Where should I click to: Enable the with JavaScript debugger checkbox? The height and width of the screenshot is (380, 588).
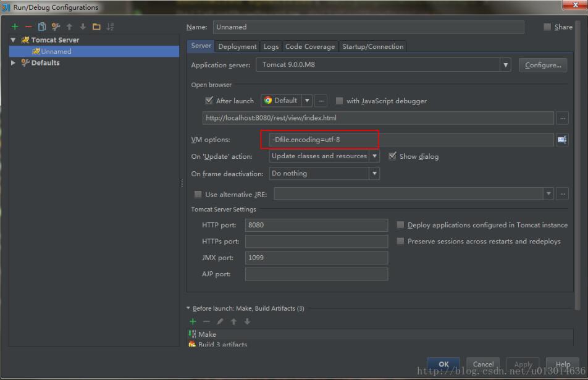pyautogui.click(x=338, y=100)
